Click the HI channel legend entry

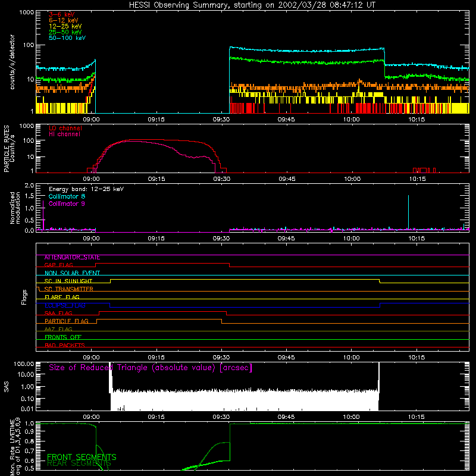[x=64, y=134]
